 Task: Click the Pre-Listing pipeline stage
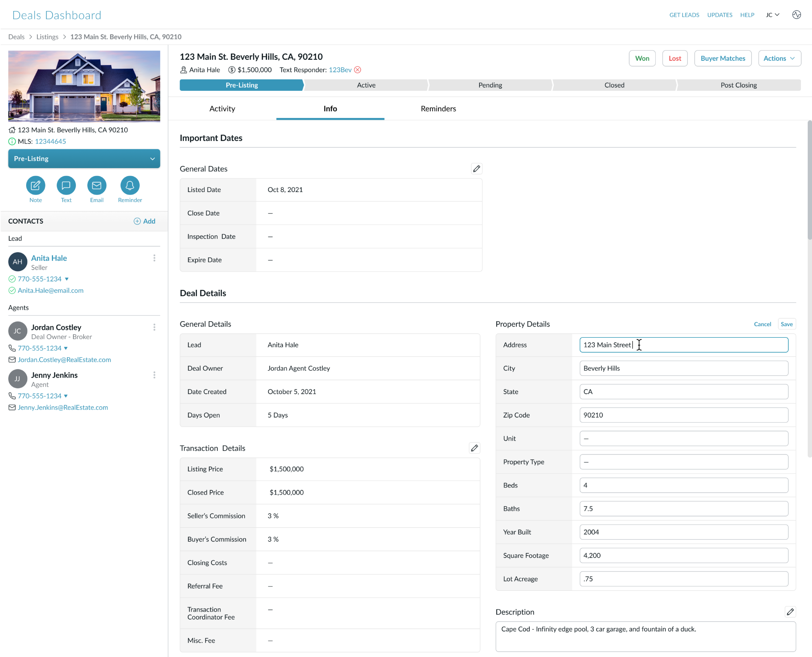click(242, 84)
